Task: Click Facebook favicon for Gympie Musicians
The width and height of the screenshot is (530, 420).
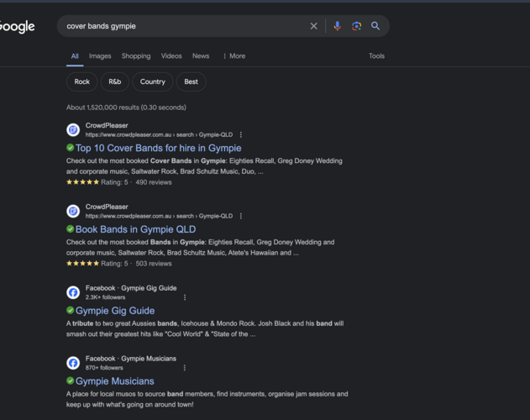Action: (73, 363)
